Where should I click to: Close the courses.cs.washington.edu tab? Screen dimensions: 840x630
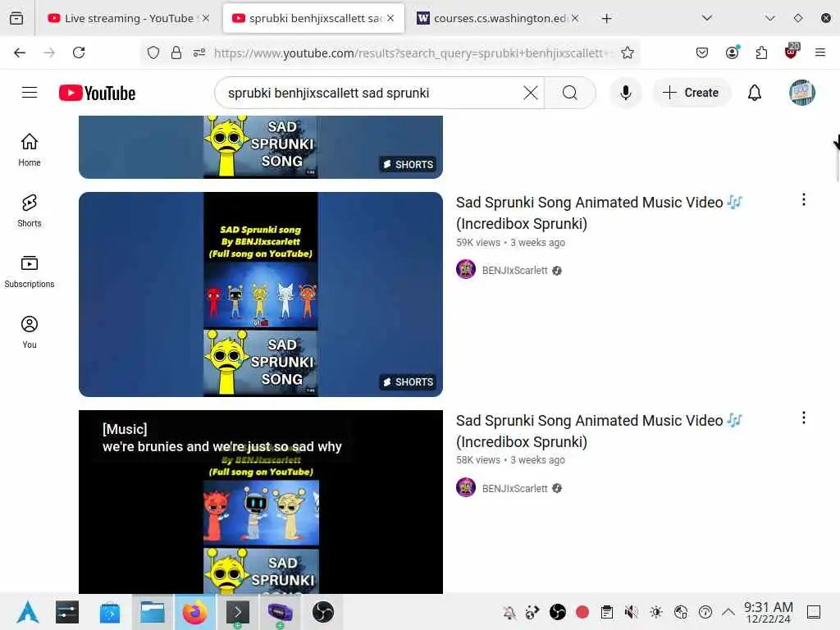[x=575, y=18]
